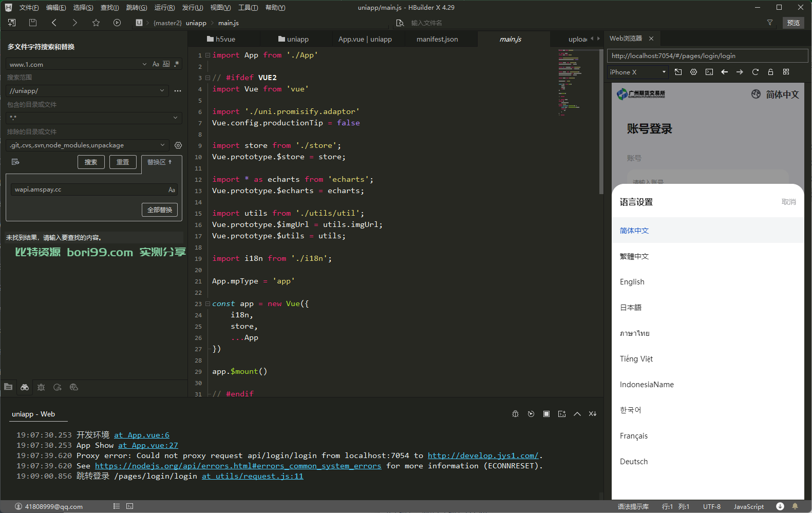The width and height of the screenshot is (812, 513).
Task: Go forward using the right chevron toolbar icon
Action: [75, 23]
